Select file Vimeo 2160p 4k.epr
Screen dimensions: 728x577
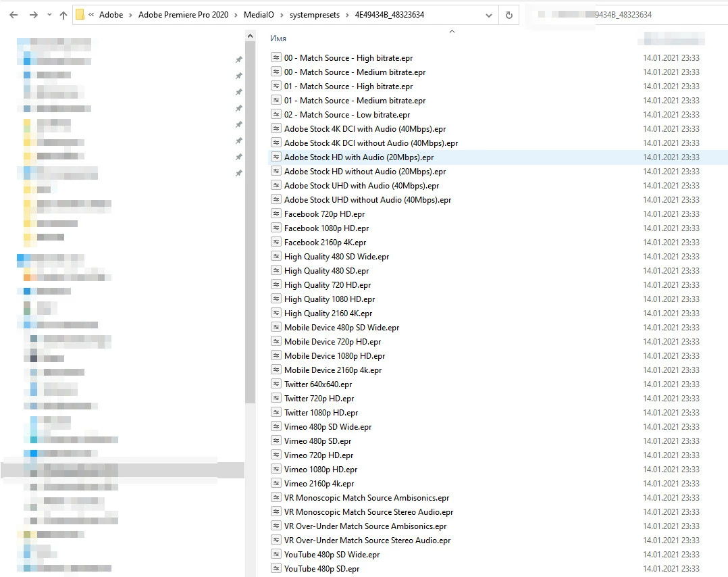tap(319, 484)
